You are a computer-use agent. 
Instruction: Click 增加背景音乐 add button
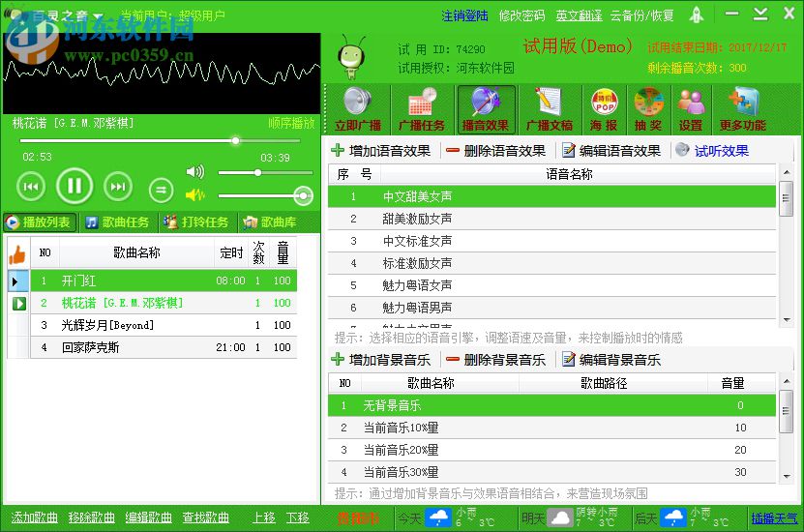[381, 360]
